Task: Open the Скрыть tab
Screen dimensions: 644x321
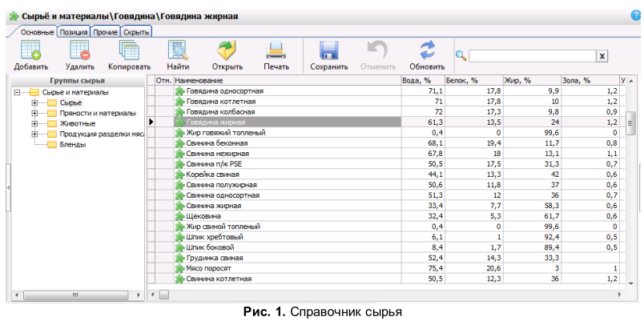Action: (x=136, y=31)
